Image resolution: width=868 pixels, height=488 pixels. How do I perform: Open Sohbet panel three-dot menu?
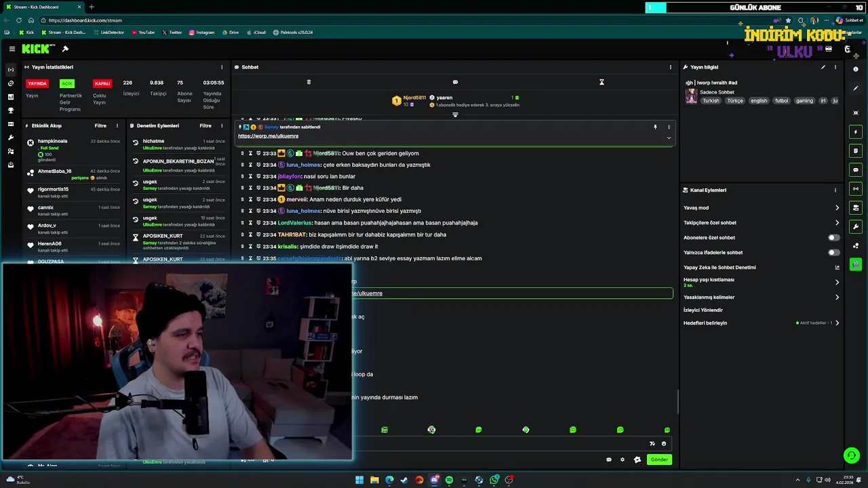671,67
